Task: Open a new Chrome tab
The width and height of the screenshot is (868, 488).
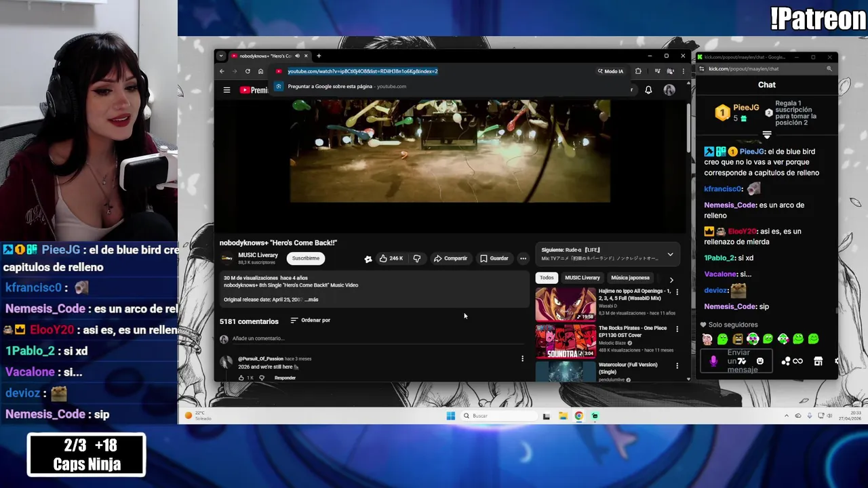Action: (319, 56)
